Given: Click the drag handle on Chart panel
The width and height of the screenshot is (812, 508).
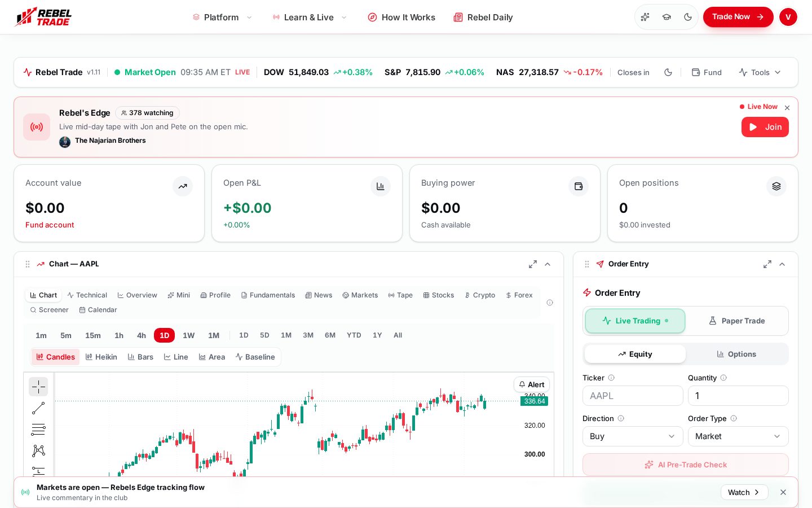Looking at the screenshot, I should tap(28, 264).
